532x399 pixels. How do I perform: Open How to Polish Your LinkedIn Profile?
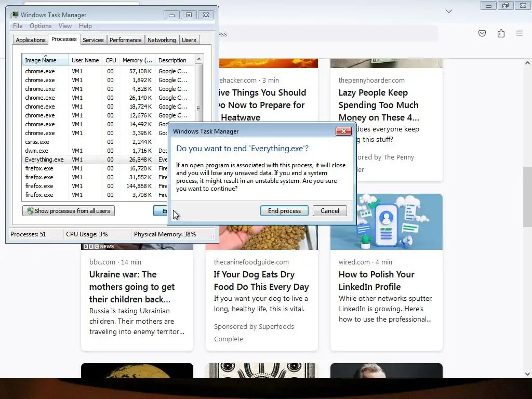tap(377, 281)
